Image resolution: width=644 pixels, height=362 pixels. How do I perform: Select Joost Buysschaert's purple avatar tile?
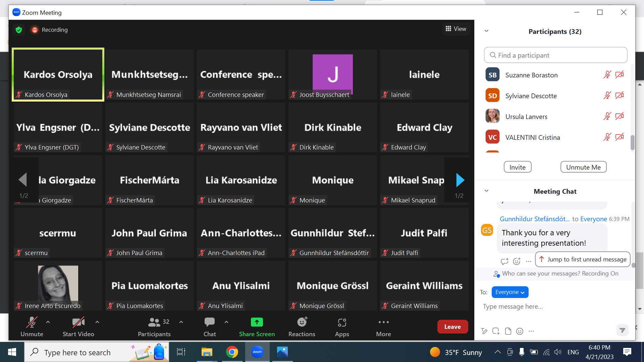(332, 74)
